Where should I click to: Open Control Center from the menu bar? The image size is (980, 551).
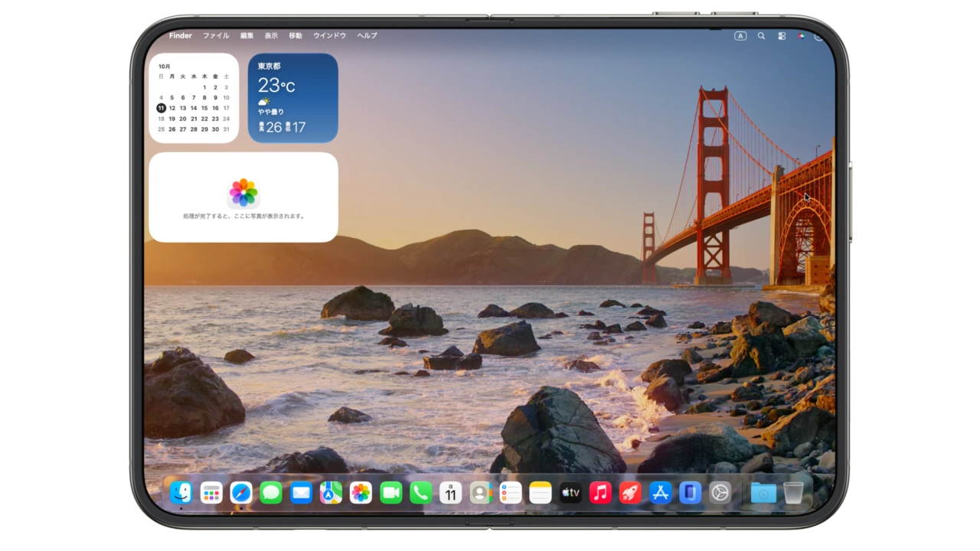pyautogui.click(x=782, y=36)
